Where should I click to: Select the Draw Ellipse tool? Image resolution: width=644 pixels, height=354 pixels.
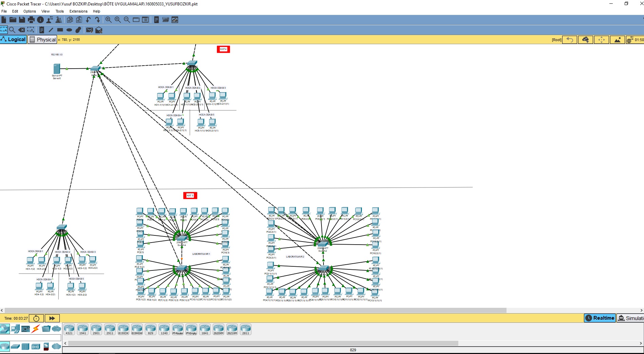pyautogui.click(x=69, y=30)
